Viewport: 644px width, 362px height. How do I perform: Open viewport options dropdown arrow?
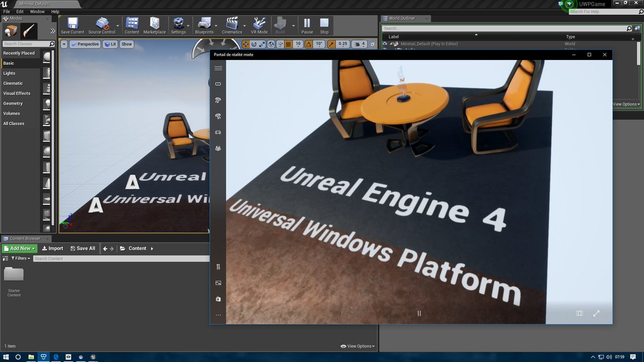point(64,44)
